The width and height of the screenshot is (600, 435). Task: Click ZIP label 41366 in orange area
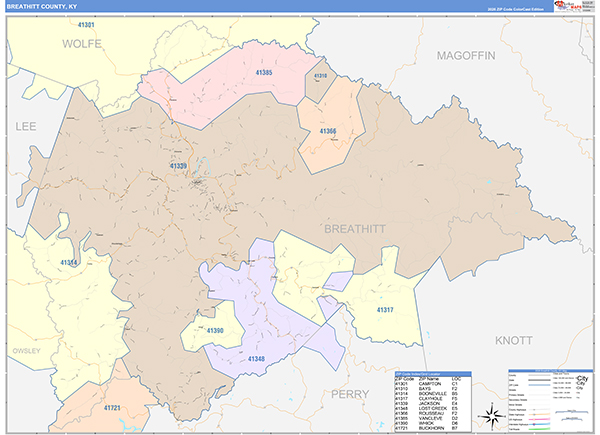pyautogui.click(x=328, y=132)
